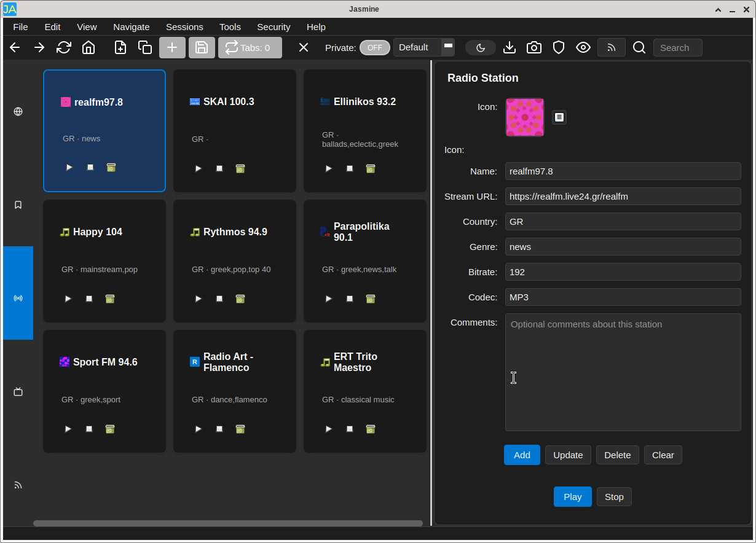The image size is (756, 543).
Task: Open the downloads icon
Action: (x=510, y=47)
